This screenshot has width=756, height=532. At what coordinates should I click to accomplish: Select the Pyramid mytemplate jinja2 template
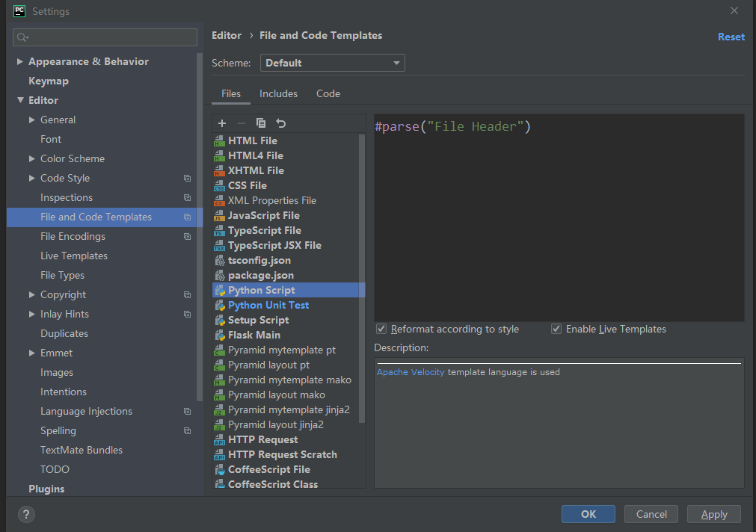289,409
